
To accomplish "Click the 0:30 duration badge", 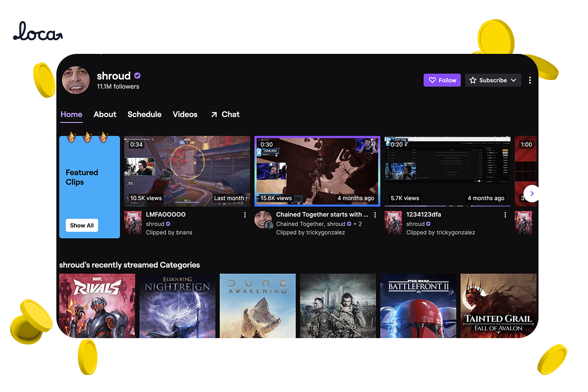I will [x=267, y=145].
